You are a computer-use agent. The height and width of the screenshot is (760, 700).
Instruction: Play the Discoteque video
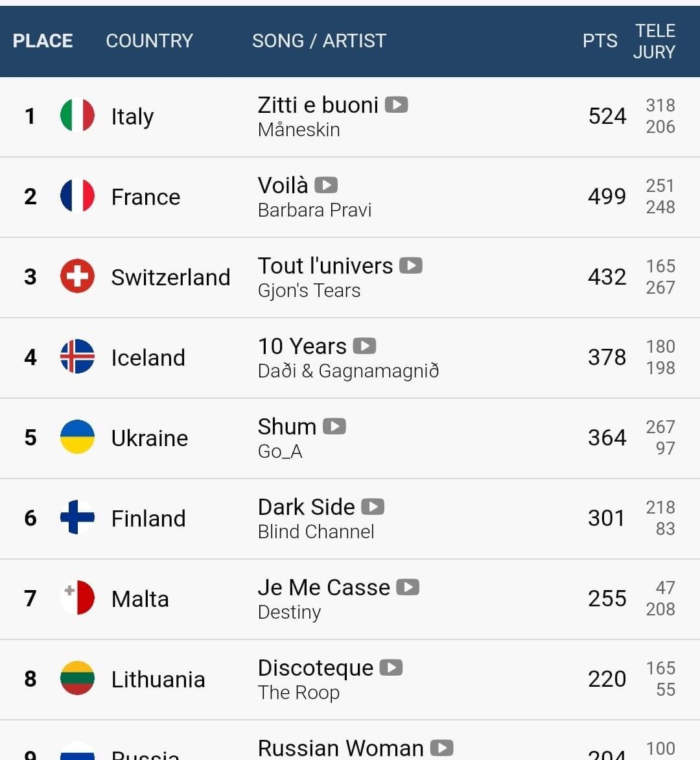(391, 668)
